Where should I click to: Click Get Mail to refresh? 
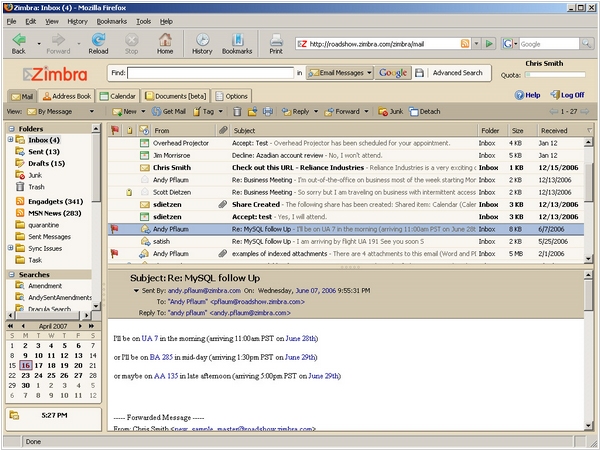pyautogui.click(x=168, y=111)
